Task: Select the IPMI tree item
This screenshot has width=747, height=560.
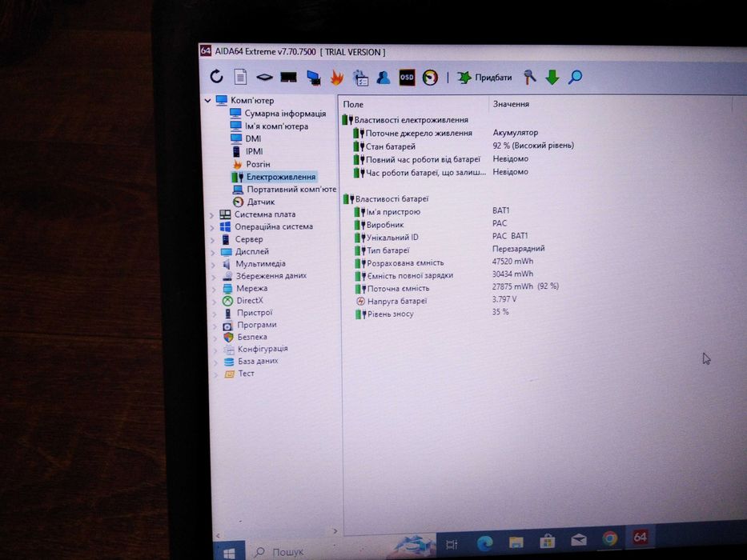Action: (x=247, y=151)
